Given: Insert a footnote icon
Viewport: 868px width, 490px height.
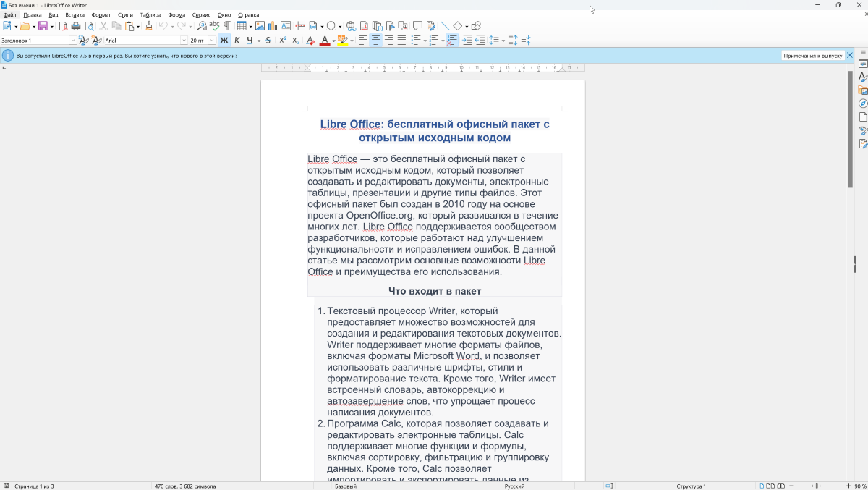Looking at the screenshot, I should (x=364, y=26).
